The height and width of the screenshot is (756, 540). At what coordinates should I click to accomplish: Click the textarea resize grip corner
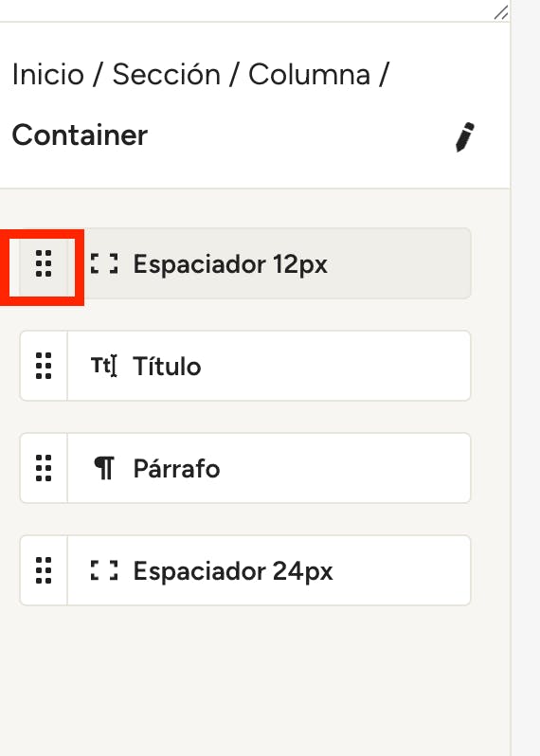(x=501, y=12)
